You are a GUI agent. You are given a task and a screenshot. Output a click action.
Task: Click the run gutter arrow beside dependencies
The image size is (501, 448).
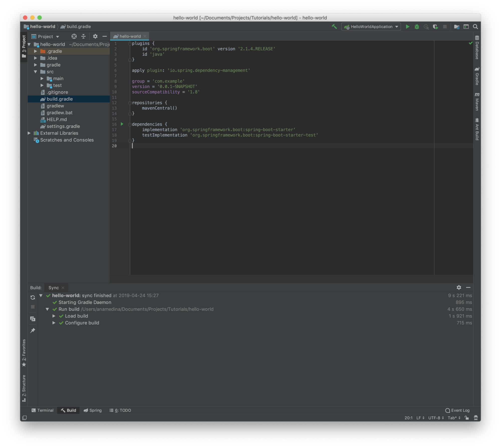(x=122, y=124)
